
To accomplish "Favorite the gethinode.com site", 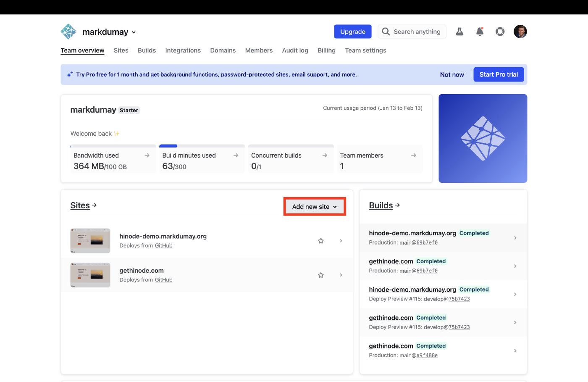I will pyautogui.click(x=321, y=275).
